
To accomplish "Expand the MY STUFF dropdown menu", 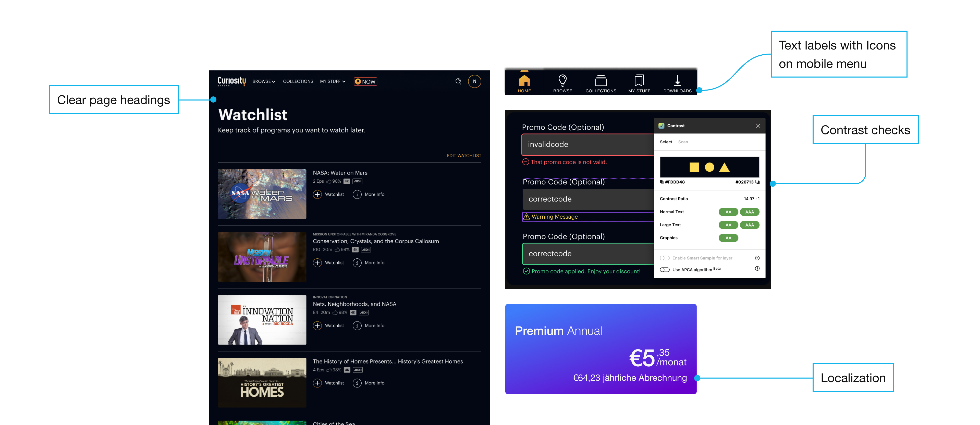I will pyautogui.click(x=333, y=81).
